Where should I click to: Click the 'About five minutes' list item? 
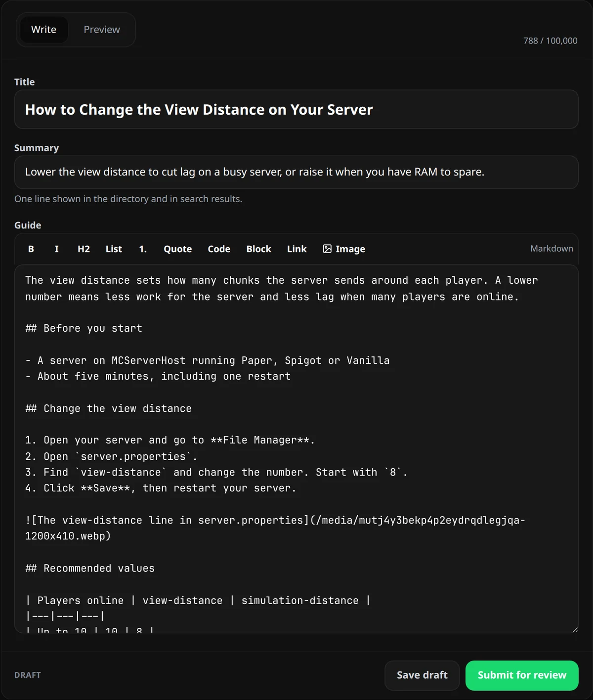158,376
